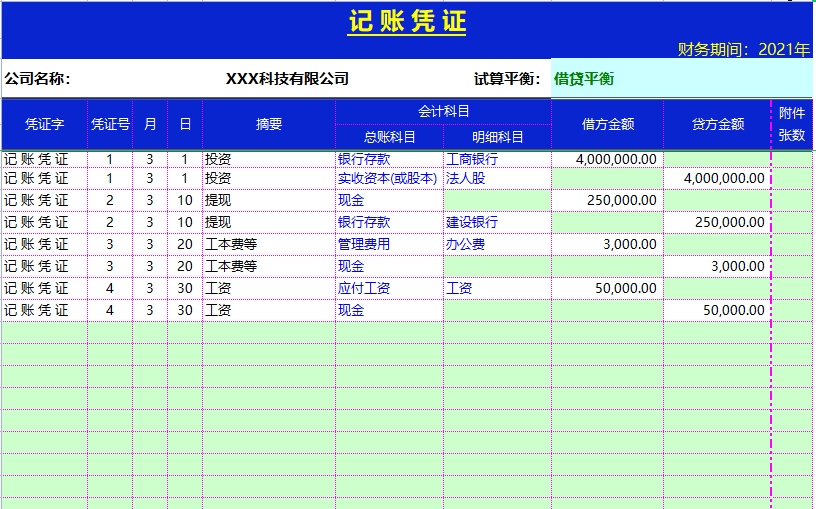The width and height of the screenshot is (816, 509).
Task: Select day 10 in the 建设银行 row
Action: coord(185,222)
